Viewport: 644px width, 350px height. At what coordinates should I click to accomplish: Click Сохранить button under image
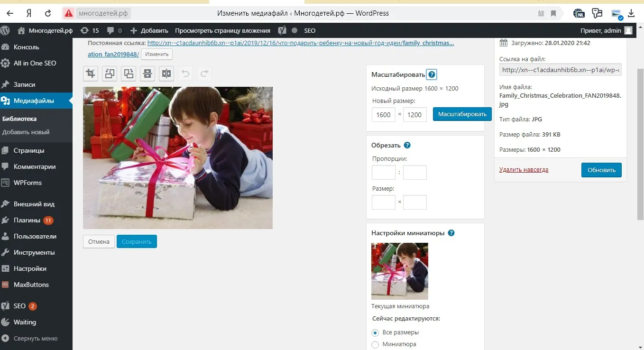pyautogui.click(x=137, y=241)
